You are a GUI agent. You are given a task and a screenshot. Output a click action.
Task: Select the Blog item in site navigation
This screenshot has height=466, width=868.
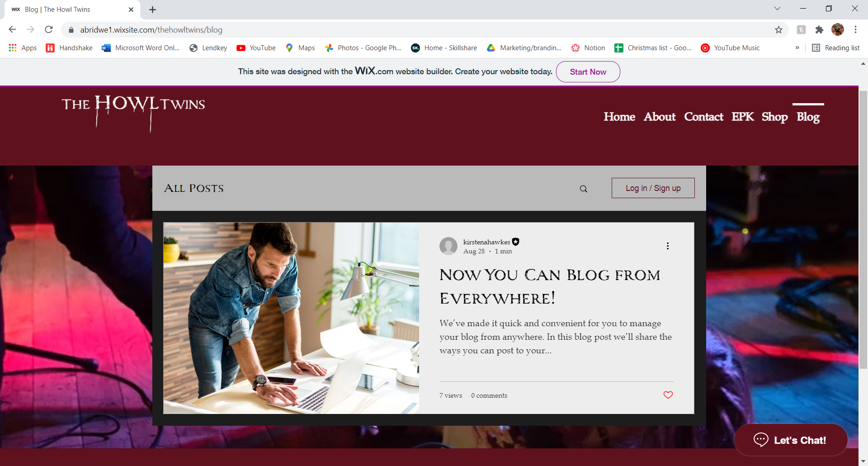tap(808, 117)
